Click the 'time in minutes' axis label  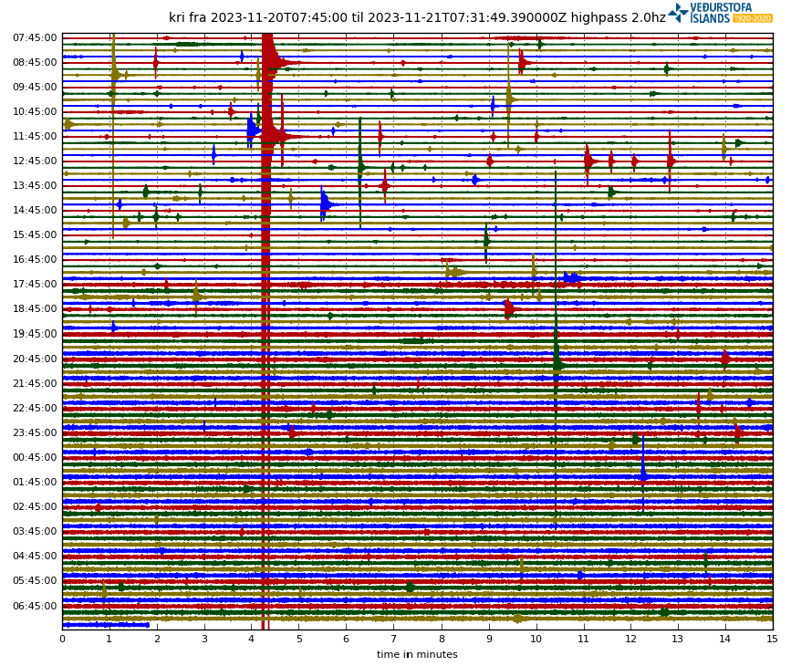(417, 655)
